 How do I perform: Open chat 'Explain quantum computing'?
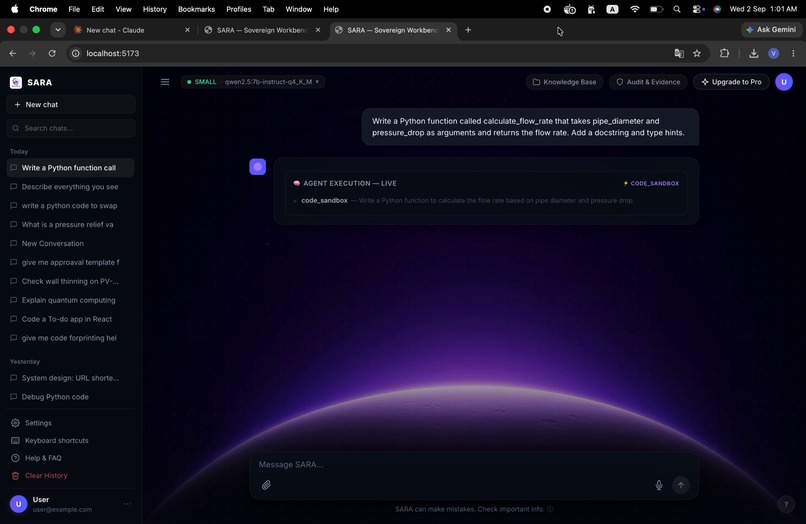(x=70, y=300)
